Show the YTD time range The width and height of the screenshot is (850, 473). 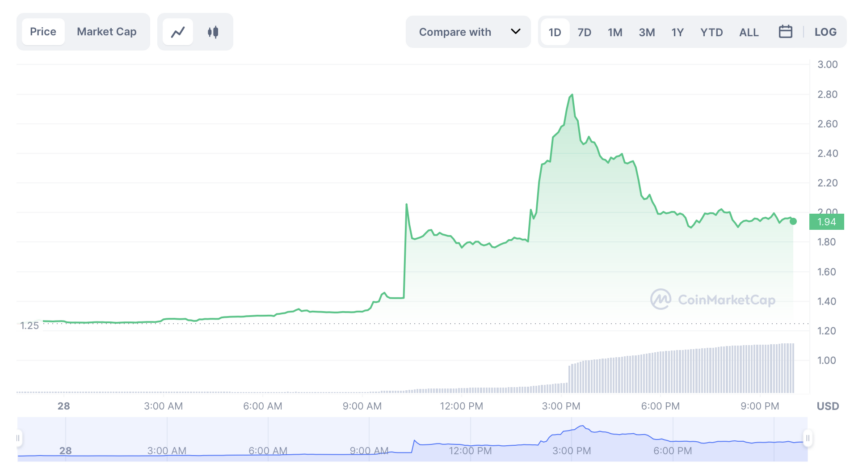[x=711, y=33]
